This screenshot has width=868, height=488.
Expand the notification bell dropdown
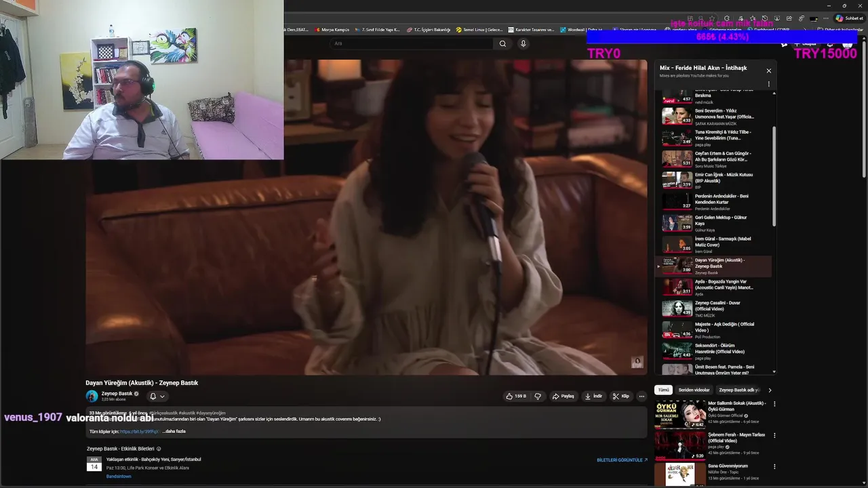[157, 396]
